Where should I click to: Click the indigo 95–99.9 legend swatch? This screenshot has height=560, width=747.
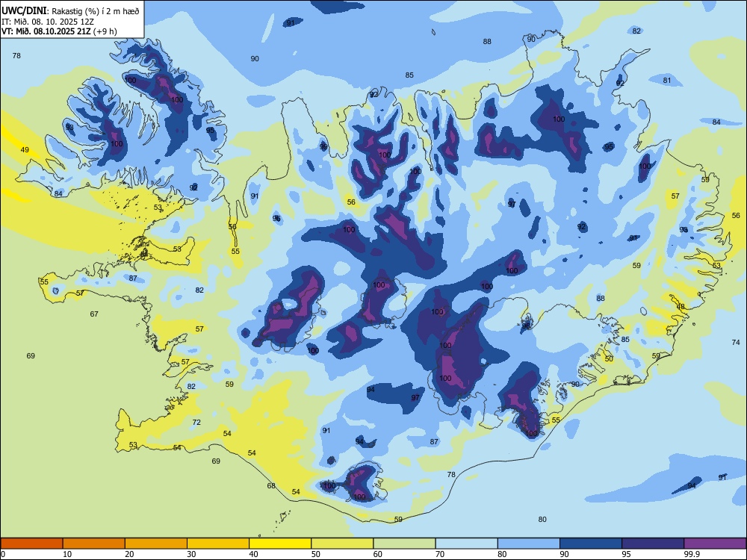point(653,544)
